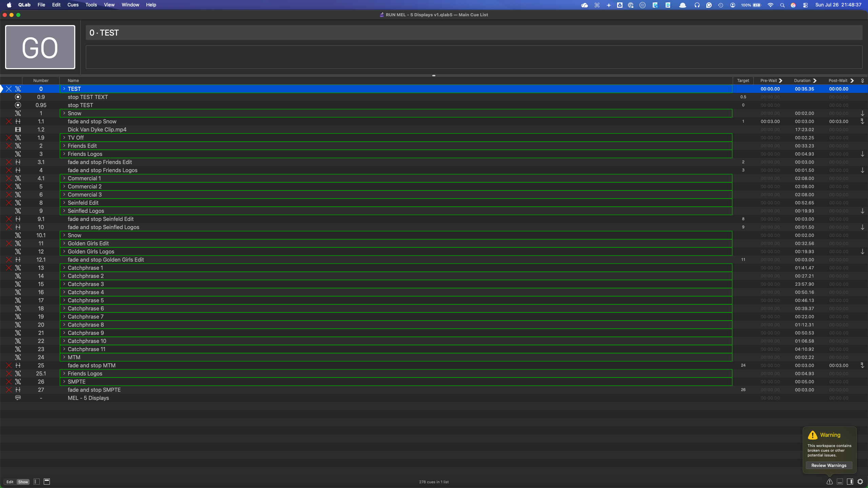Image resolution: width=868 pixels, height=488 pixels.
Task: Expand the Seinfeld Edit group cue
Action: tap(64, 203)
